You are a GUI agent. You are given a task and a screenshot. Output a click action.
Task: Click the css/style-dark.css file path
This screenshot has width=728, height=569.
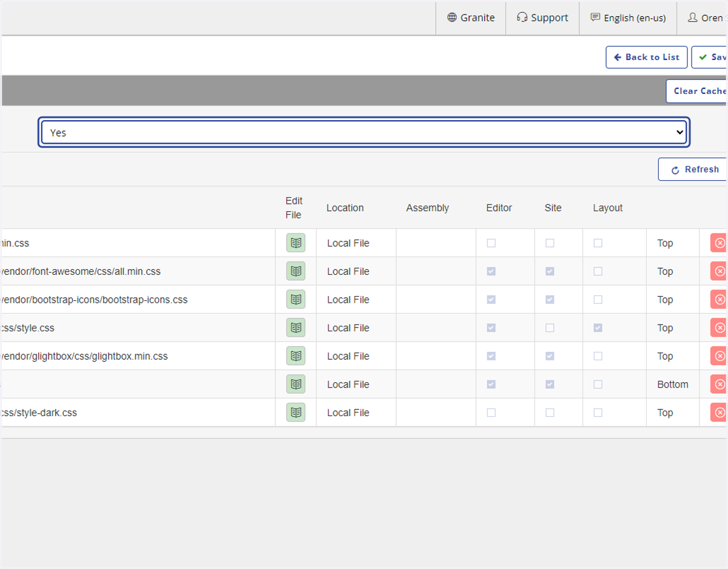[x=39, y=412]
